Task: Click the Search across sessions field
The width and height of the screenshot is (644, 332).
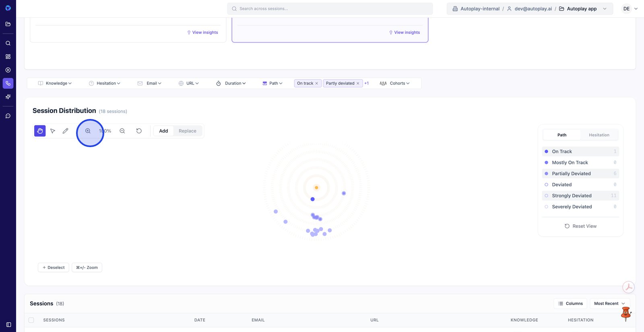Action: point(330,9)
